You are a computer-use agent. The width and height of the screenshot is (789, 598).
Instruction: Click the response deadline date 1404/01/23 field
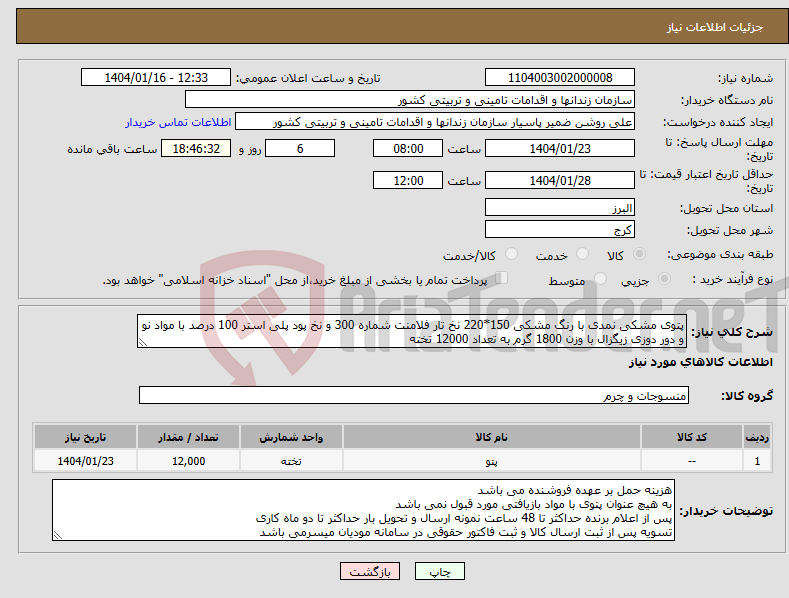(x=560, y=148)
